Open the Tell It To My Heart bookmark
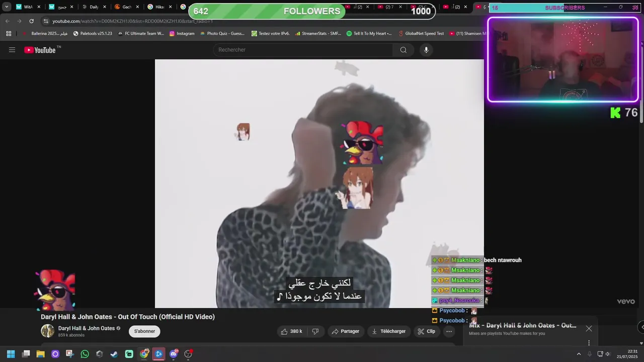 (x=369, y=34)
